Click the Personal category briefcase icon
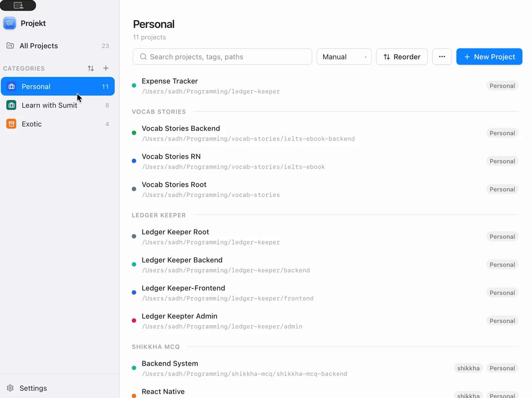 tap(11, 87)
